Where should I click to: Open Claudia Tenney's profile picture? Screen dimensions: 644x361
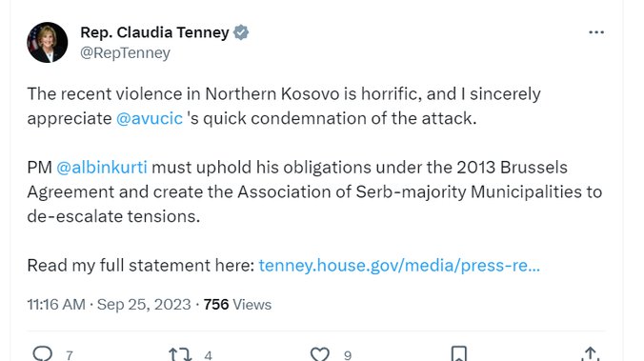pyautogui.click(x=48, y=42)
